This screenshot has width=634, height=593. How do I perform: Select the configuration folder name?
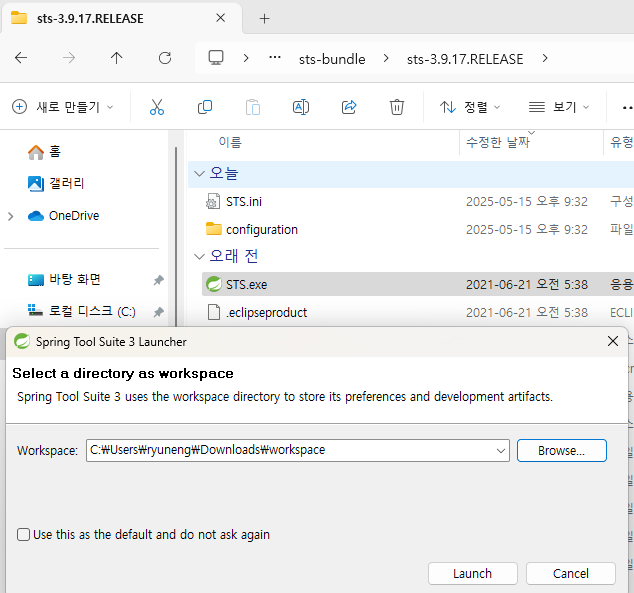(x=262, y=230)
